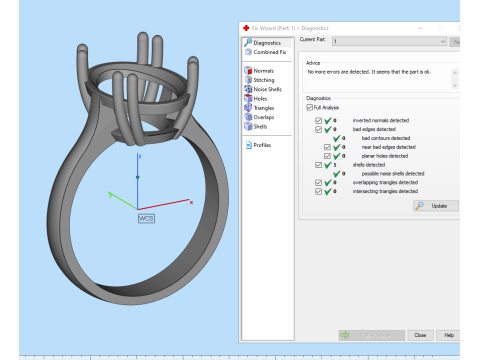Click the green arrow follow advice button
Viewport: 480px width, 360px height.
372,335
